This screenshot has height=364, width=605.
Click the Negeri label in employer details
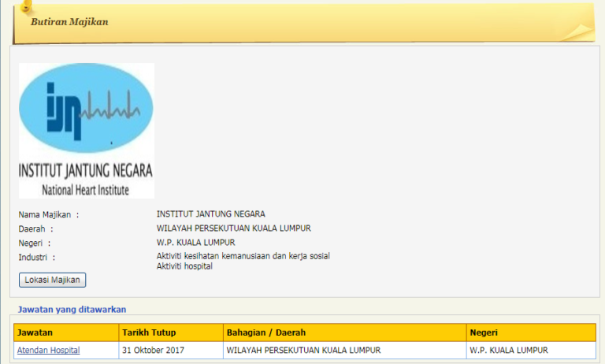coord(35,243)
